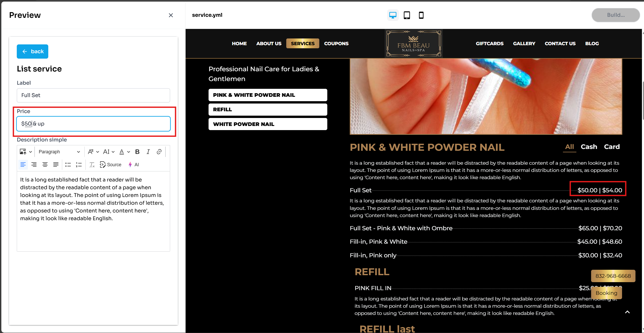Click the remove formatting icon
The height and width of the screenshot is (333, 644).
(x=92, y=165)
